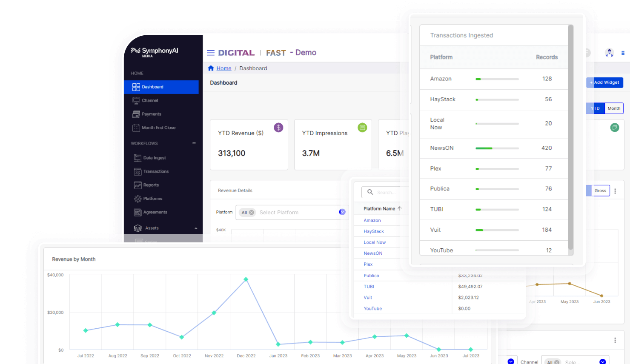Click the Data Ingest icon
This screenshot has width=630, height=364.
point(137,158)
